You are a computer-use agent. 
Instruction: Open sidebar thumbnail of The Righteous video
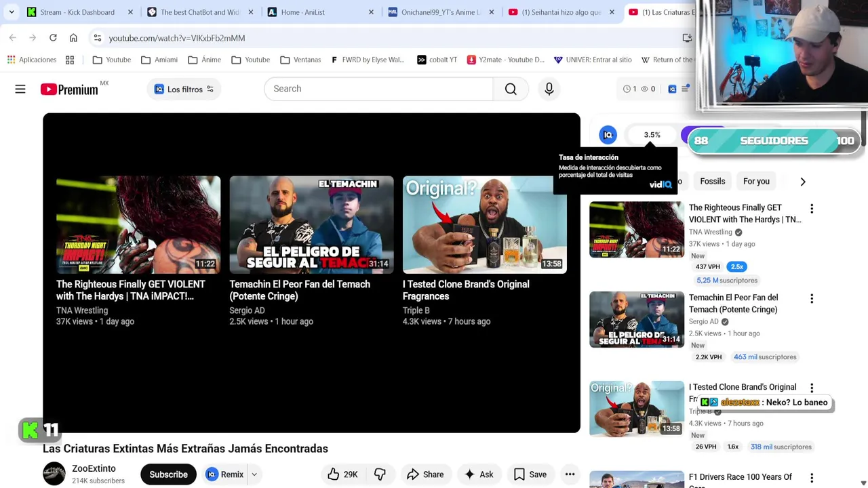point(637,230)
